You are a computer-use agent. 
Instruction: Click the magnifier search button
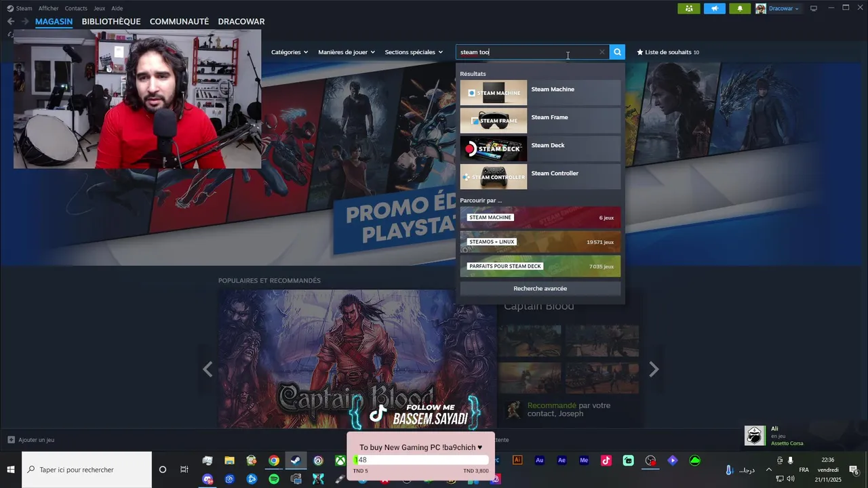click(617, 52)
